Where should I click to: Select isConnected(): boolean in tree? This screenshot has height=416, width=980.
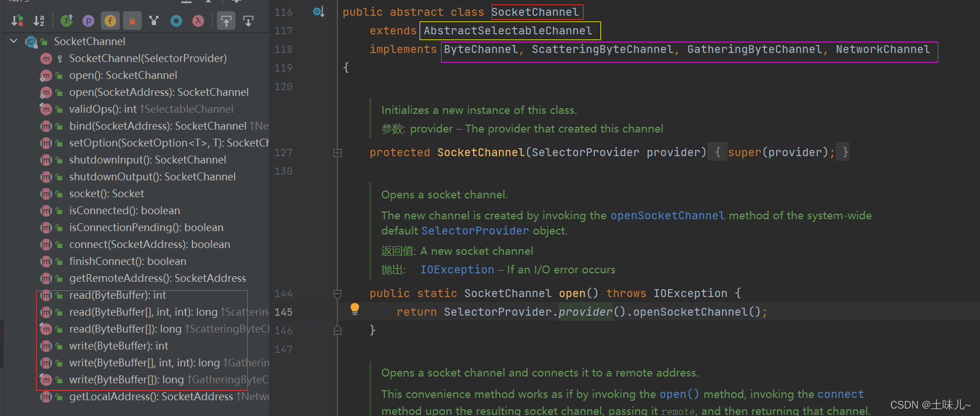tap(124, 210)
